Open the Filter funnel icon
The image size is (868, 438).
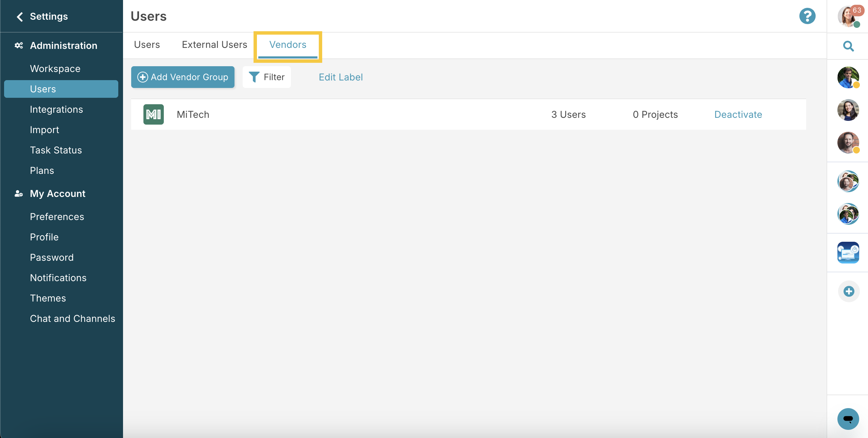(254, 77)
